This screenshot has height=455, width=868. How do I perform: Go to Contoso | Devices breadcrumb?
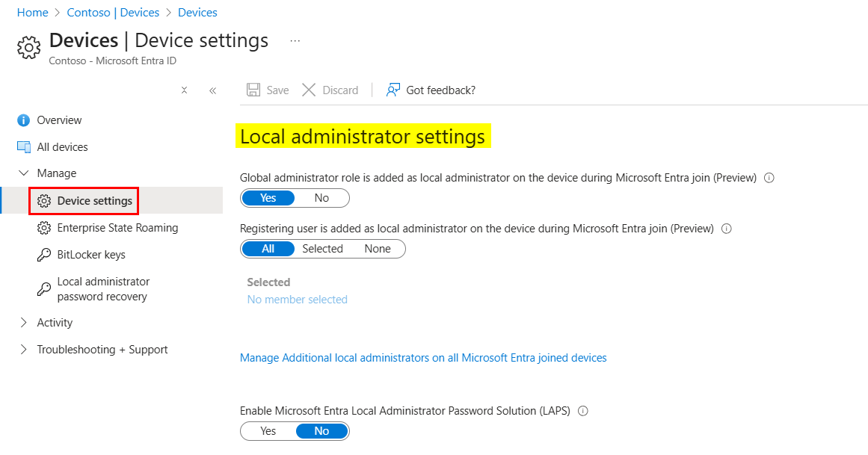pos(113,13)
